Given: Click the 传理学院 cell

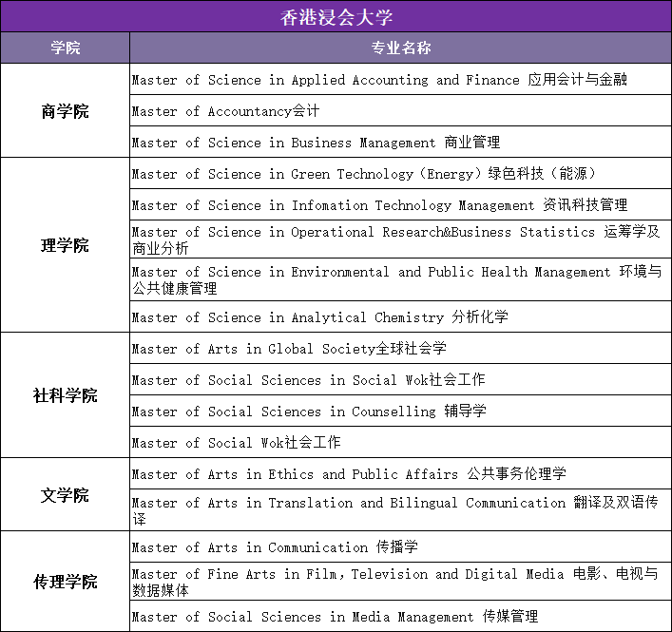Looking at the screenshot, I should tap(66, 582).
